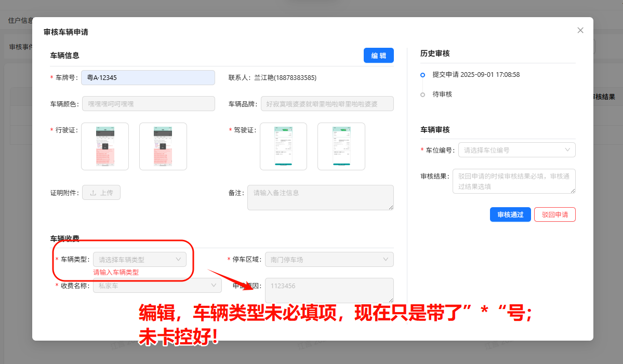Open the second 行驶证 image thumbnail

(163, 146)
